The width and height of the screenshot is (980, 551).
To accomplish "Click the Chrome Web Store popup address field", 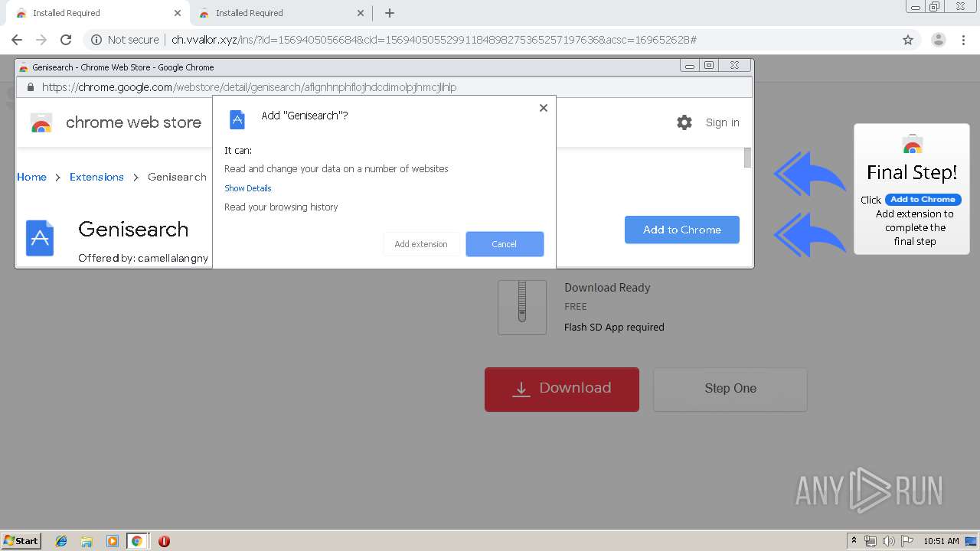I will point(384,87).
